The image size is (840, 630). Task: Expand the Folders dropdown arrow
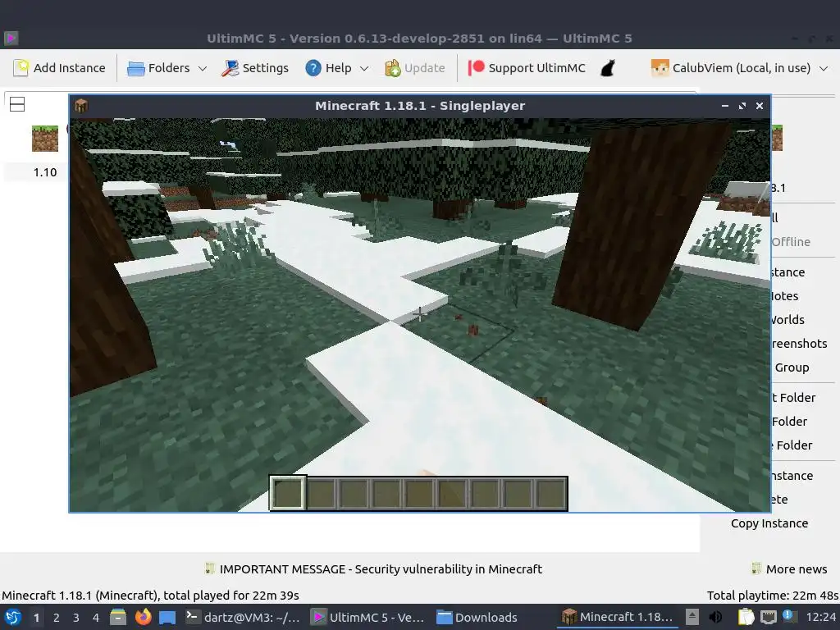[203, 69]
